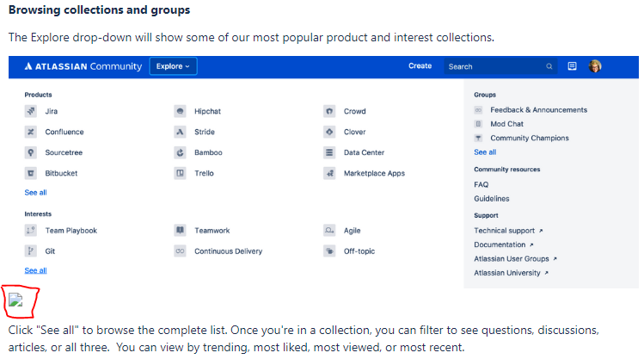This screenshot has width=644, height=359.
Task: Open the Teamwork interest
Action: (x=212, y=230)
